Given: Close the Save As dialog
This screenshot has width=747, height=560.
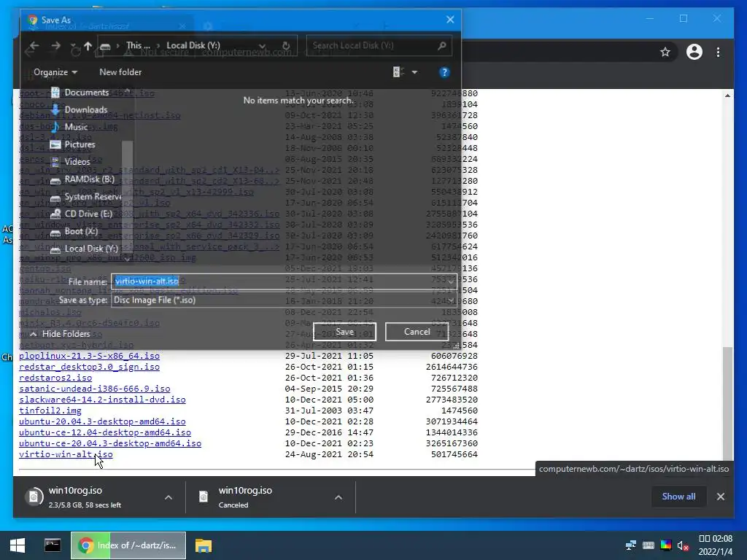Looking at the screenshot, I should (x=450, y=20).
